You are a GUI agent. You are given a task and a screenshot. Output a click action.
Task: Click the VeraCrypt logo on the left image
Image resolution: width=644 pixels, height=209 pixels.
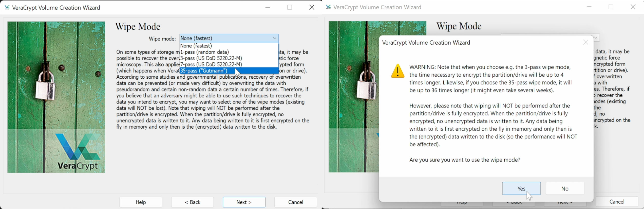pos(77,152)
